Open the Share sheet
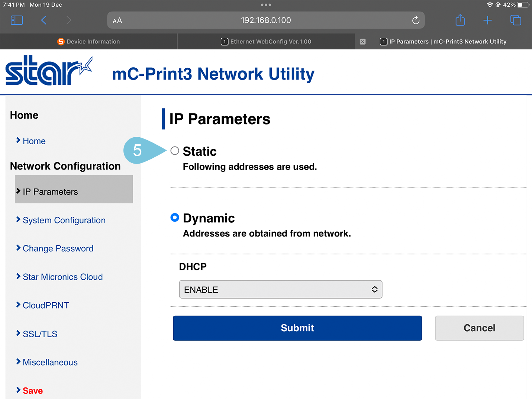The image size is (532, 399). tap(460, 20)
